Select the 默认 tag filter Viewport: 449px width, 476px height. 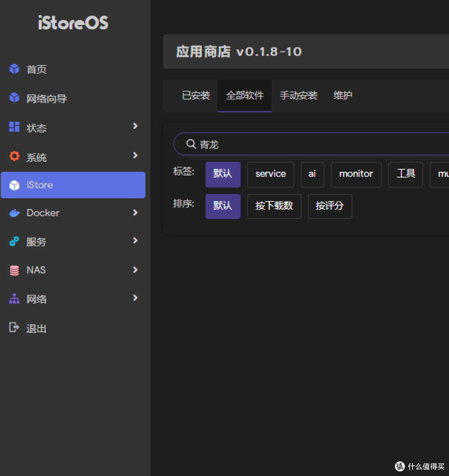(223, 174)
